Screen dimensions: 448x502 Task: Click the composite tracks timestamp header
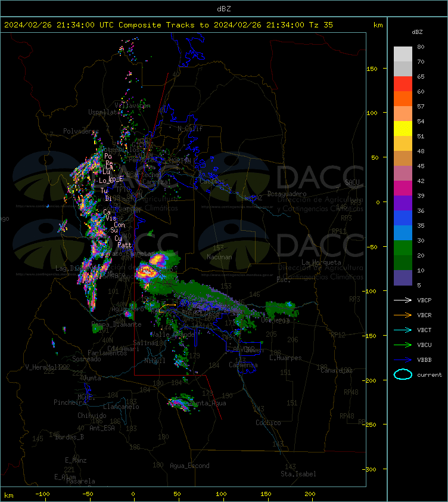coord(169,24)
